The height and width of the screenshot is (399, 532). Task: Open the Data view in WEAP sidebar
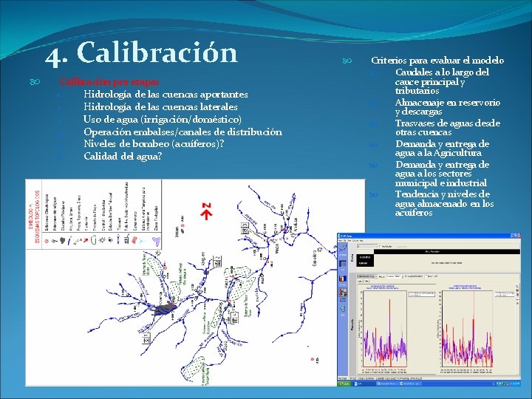[x=343, y=264]
